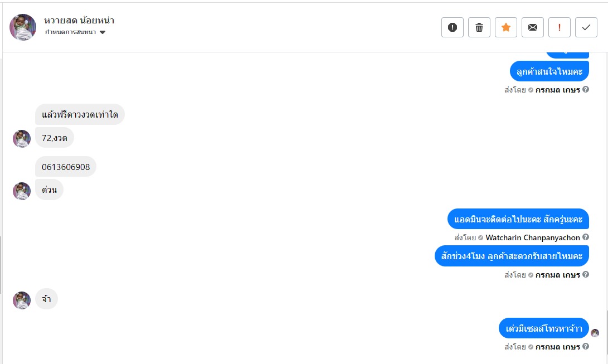Screen dimensions: 608x364
Task: Click the seen-receipt avatar beside the last message
Action: coord(595,333)
